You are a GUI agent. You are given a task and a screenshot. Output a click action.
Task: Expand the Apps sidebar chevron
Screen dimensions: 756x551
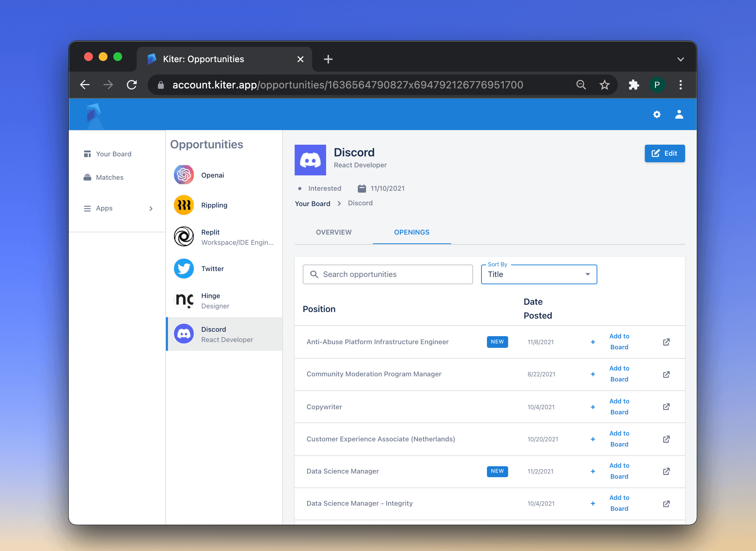coord(151,208)
